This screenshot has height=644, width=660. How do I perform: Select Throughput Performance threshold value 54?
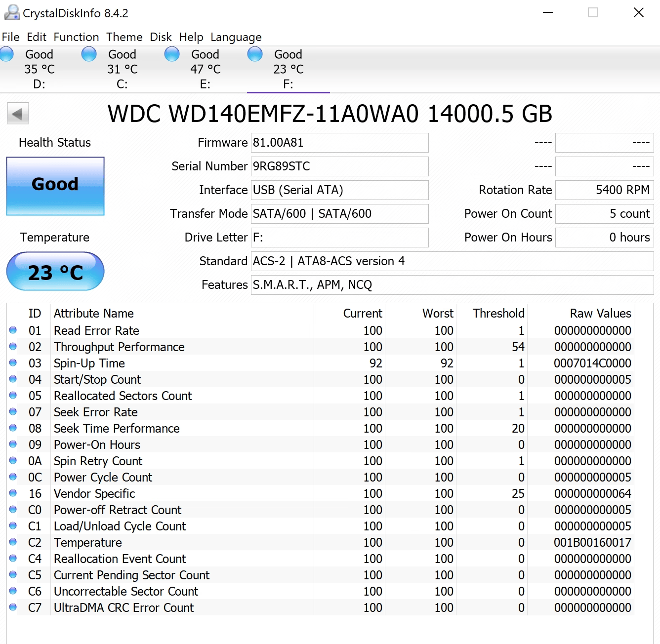tap(518, 347)
